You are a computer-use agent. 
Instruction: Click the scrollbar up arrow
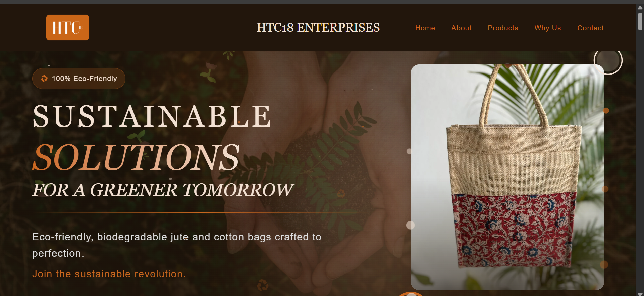[x=640, y=7]
